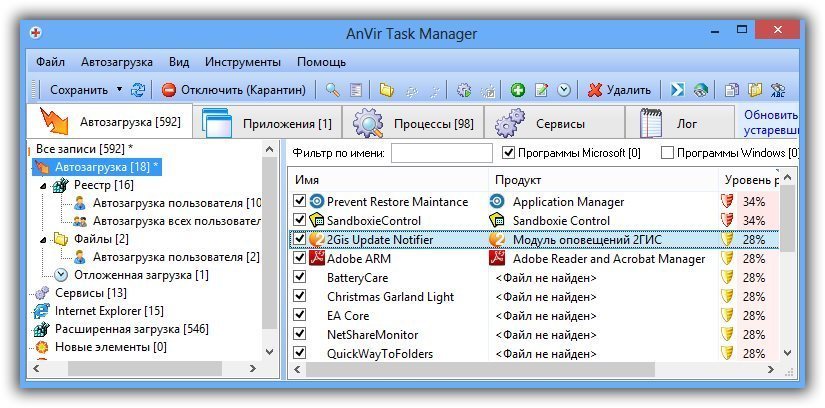
Task: Click down arrow of left tree scrollbar
Action: [269, 351]
